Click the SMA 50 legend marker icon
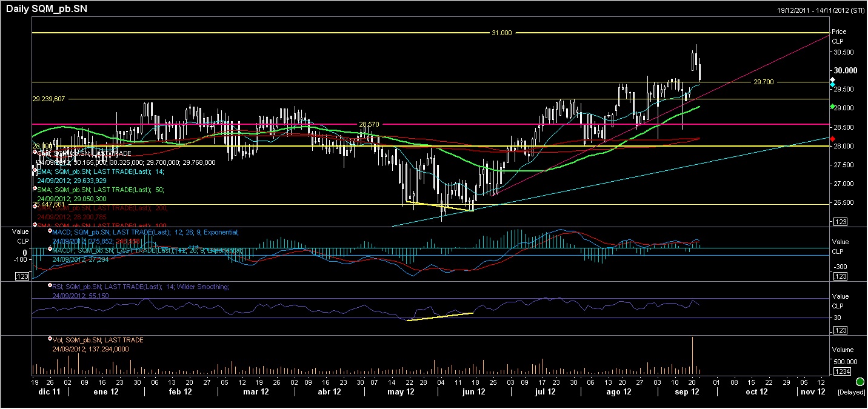 pos(35,190)
